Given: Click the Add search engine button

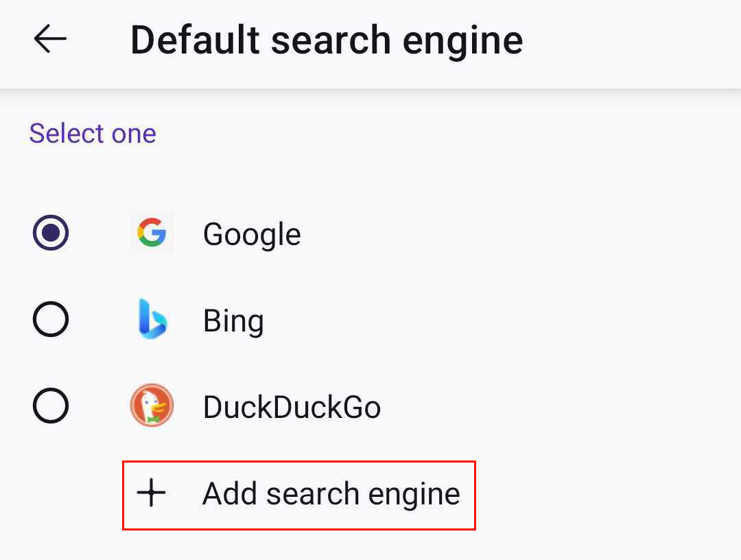Looking at the screenshot, I should pos(298,493).
